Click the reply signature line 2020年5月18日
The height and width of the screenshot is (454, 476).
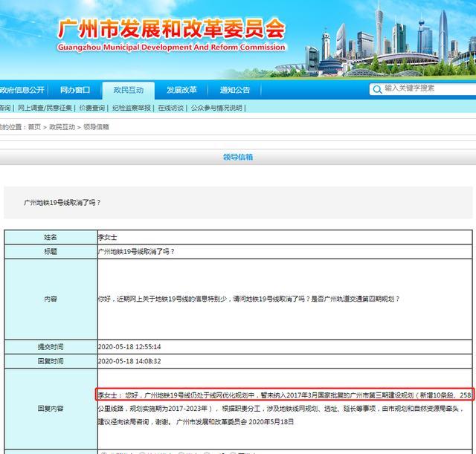coord(196,422)
